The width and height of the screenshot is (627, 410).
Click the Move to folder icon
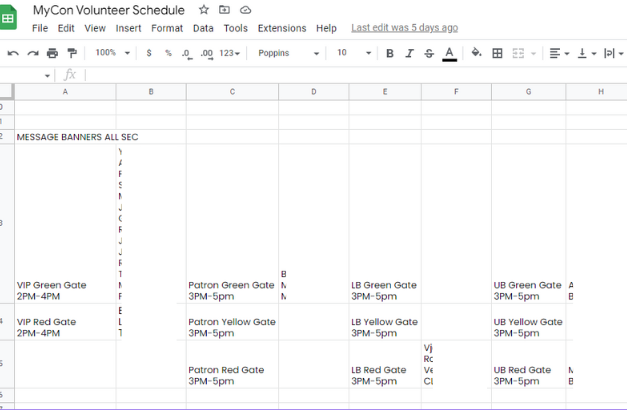click(225, 10)
